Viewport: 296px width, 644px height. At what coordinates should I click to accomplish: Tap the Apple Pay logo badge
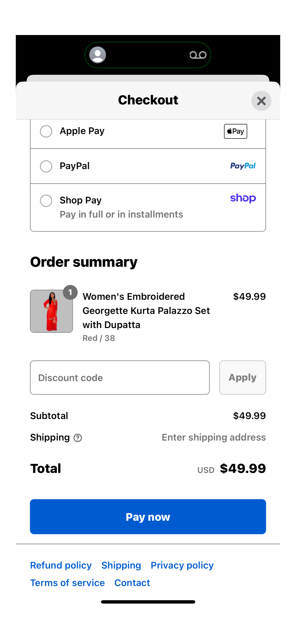coord(235,131)
